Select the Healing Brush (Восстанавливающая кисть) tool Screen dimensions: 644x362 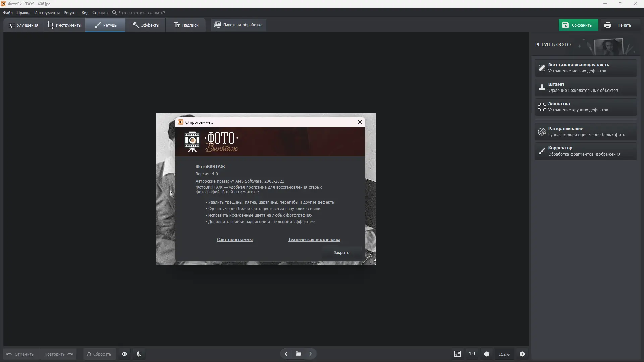pyautogui.click(x=586, y=68)
